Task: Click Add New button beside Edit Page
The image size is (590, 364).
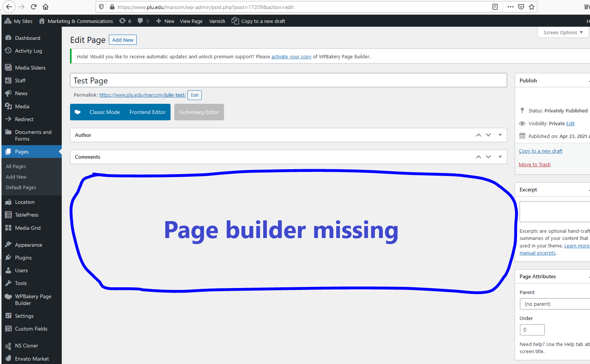Action: pyautogui.click(x=123, y=40)
